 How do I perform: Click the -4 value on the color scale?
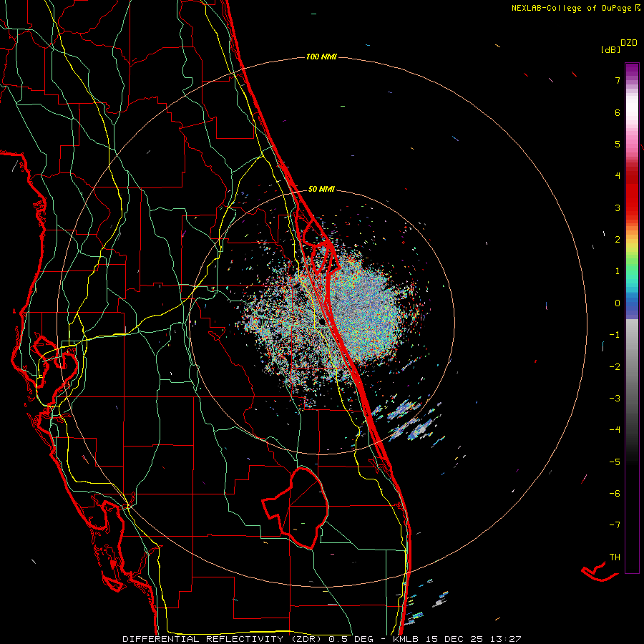615,430
